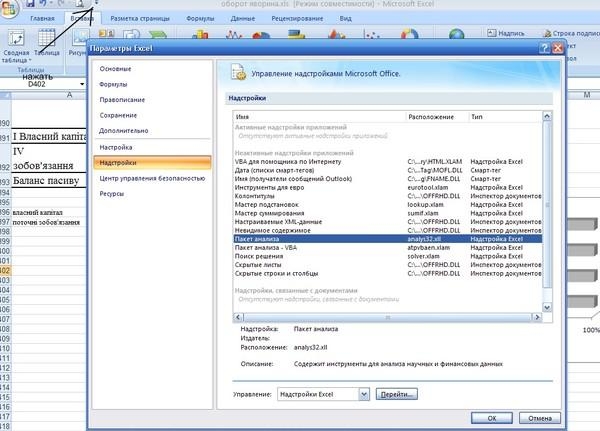
Task: Open the Name Box dropdown next to D402
Action: pyautogui.click(x=82, y=84)
